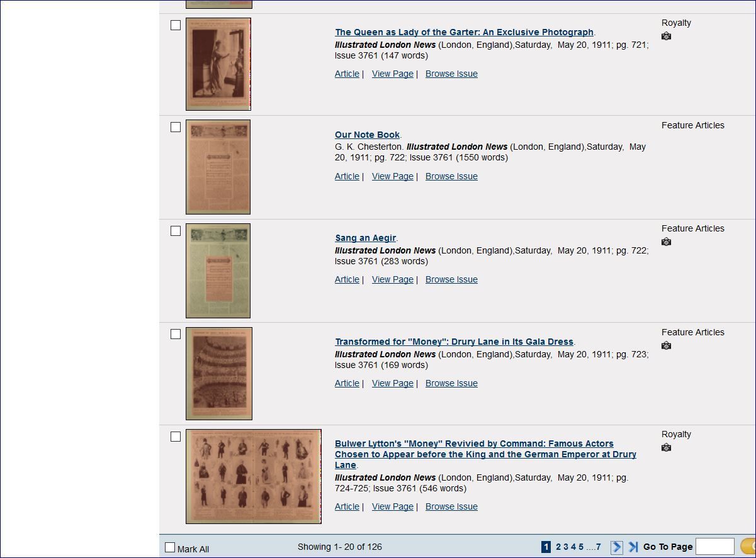Open Our Note Book article title link
The height and width of the screenshot is (558, 756).
[x=368, y=135]
